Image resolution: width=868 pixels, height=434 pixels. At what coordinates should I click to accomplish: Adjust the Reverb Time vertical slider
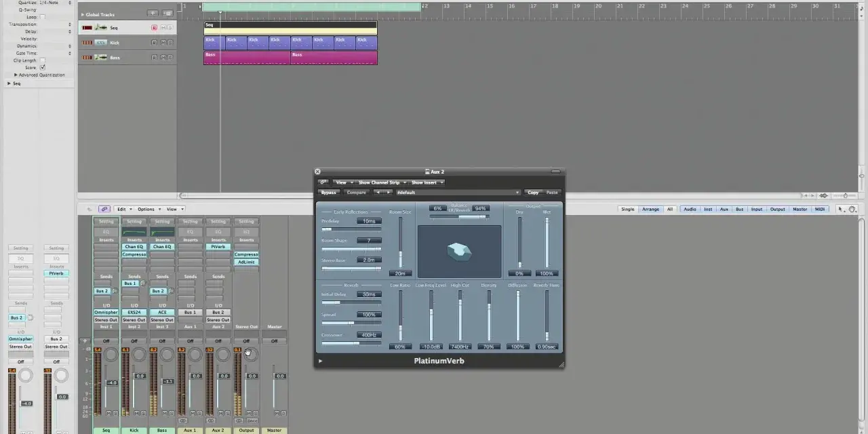pos(547,315)
